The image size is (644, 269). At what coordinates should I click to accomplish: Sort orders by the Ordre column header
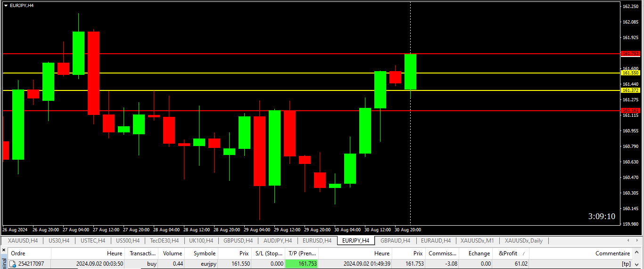[29, 253]
